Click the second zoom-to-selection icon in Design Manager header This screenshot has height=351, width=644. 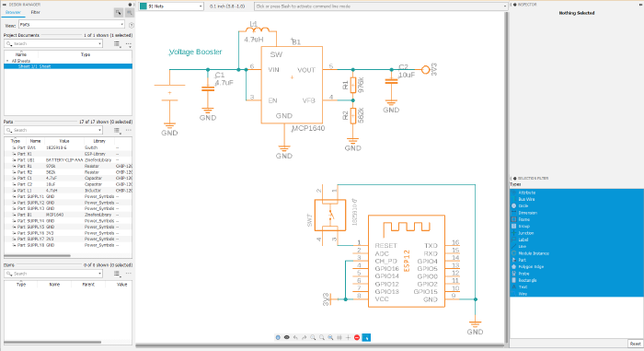tap(130, 13)
